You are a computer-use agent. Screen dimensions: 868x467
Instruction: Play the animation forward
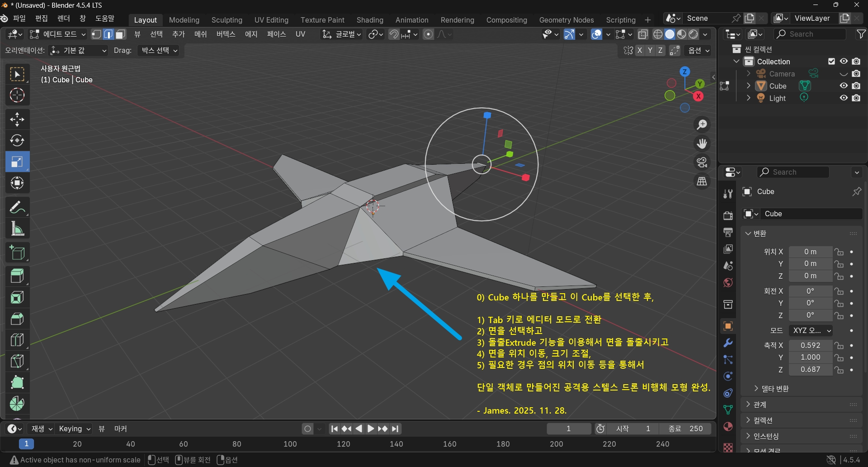371,429
